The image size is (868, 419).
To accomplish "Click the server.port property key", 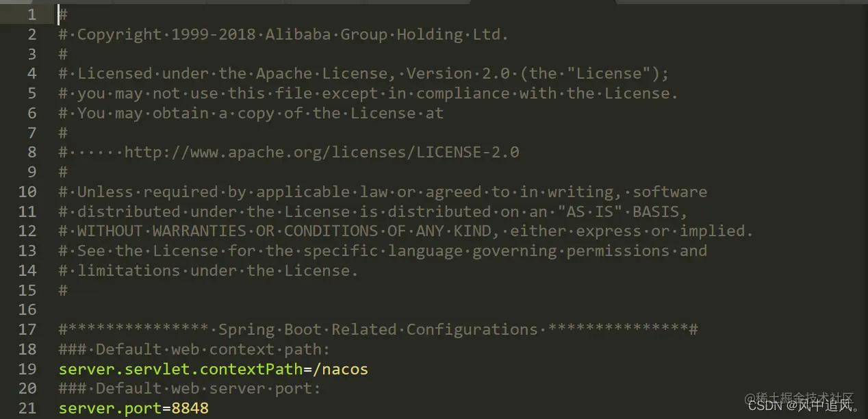I will (x=110, y=409).
